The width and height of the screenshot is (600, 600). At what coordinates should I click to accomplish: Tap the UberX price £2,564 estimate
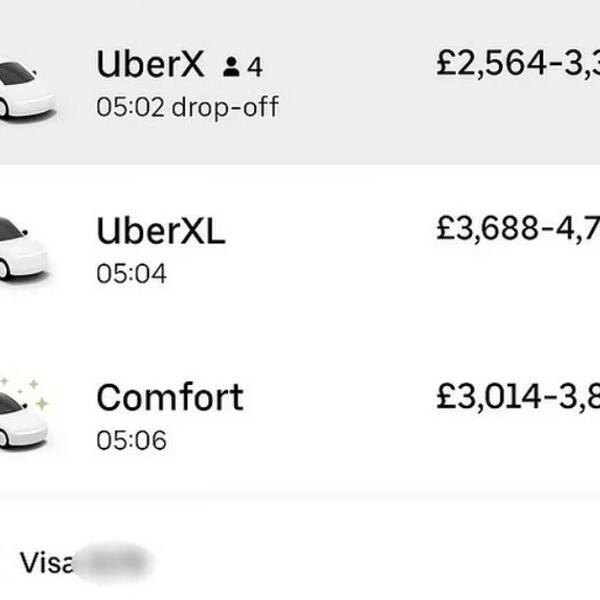tap(517, 65)
